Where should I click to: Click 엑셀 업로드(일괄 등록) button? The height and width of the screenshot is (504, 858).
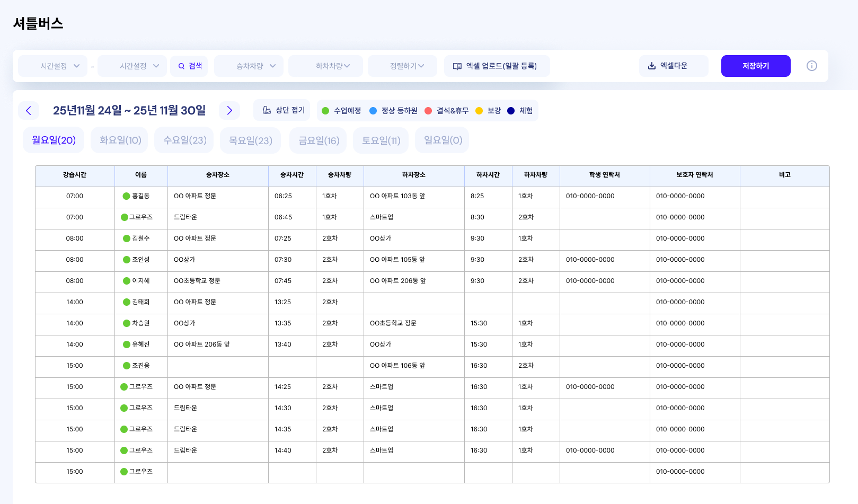(497, 66)
